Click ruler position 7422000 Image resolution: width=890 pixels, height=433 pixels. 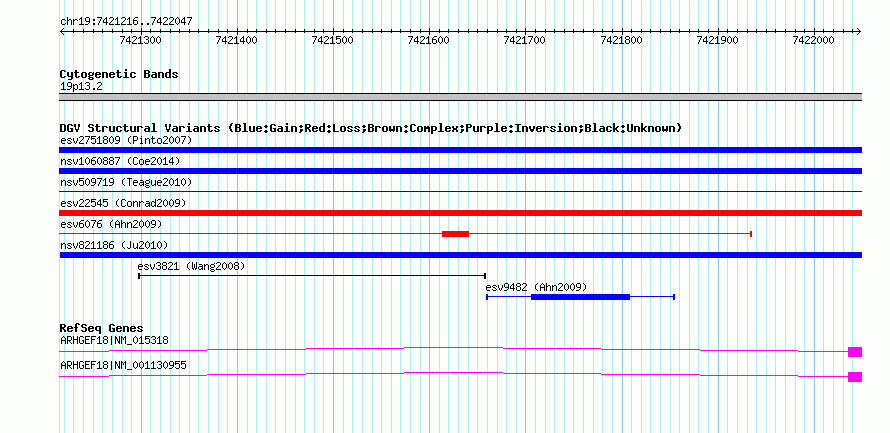813,40
